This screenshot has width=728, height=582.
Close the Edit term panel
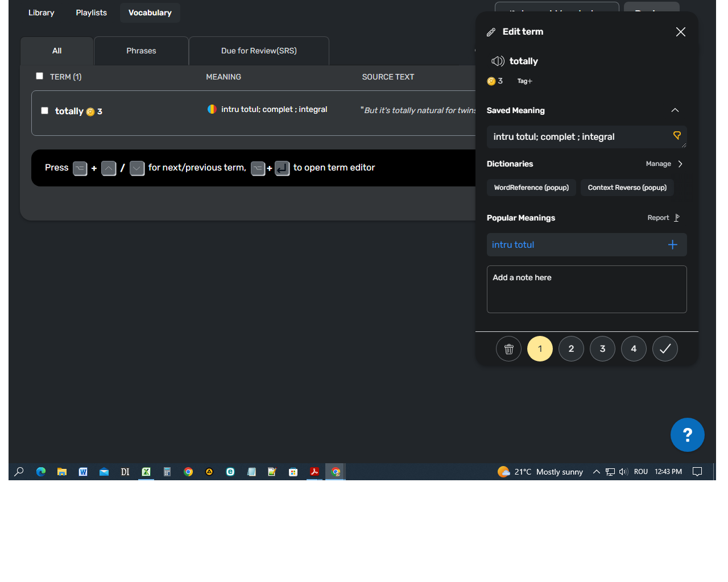680,32
